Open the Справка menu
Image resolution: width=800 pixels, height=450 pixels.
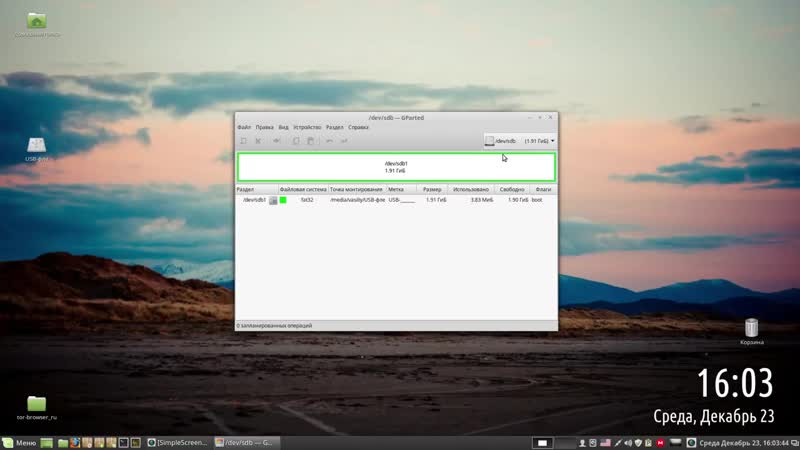[358, 127]
